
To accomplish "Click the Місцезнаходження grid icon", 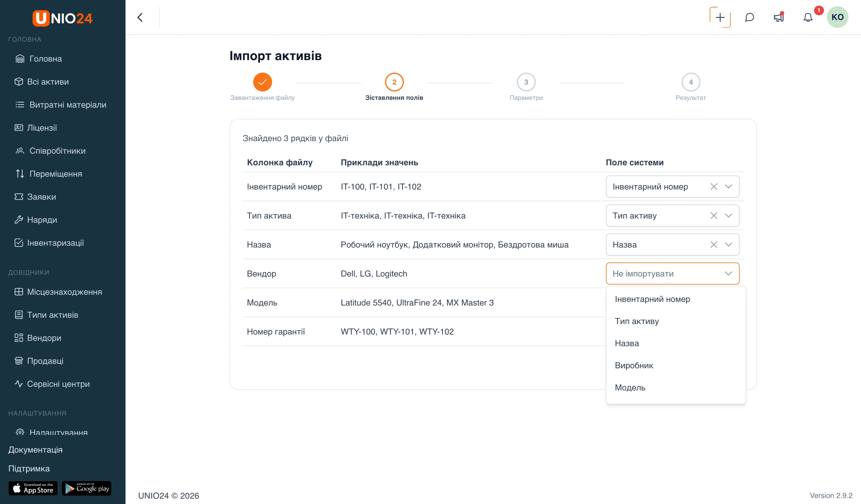I will [x=19, y=292].
